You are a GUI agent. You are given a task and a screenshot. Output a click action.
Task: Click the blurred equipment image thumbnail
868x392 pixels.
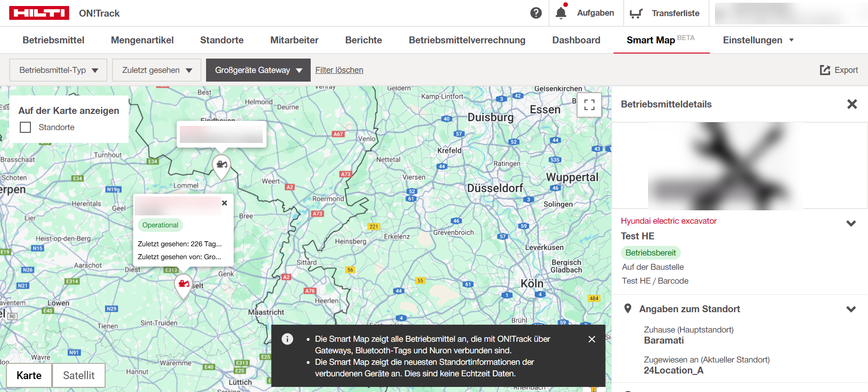[x=725, y=166]
